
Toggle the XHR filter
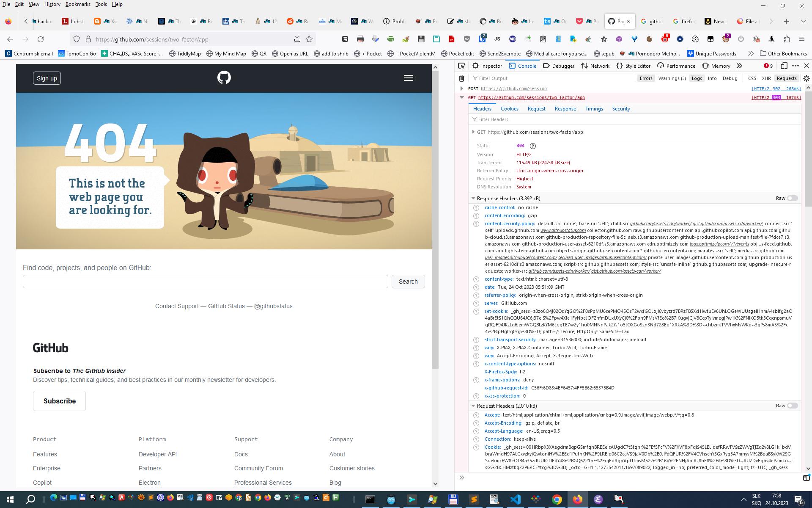tap(766, 78)
